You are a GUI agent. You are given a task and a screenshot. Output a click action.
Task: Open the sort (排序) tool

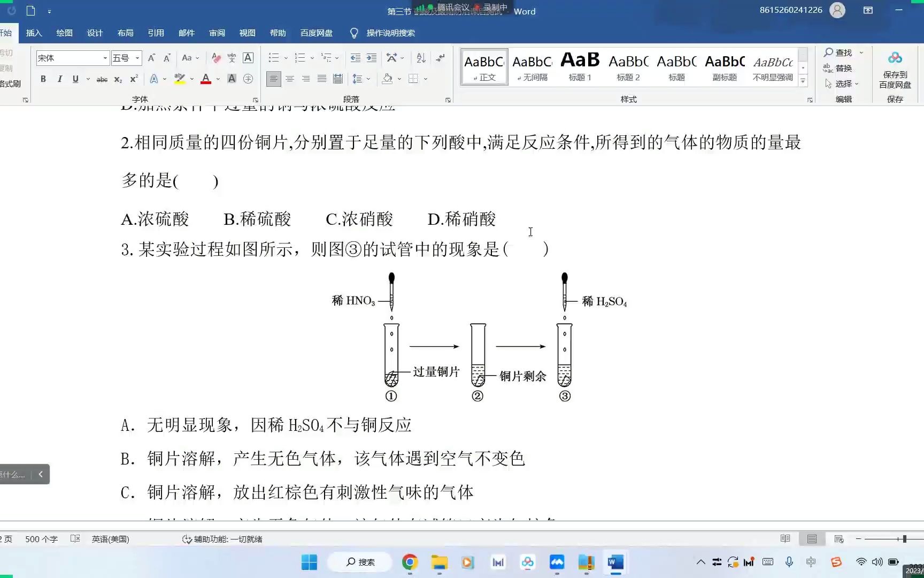(420, 57)
